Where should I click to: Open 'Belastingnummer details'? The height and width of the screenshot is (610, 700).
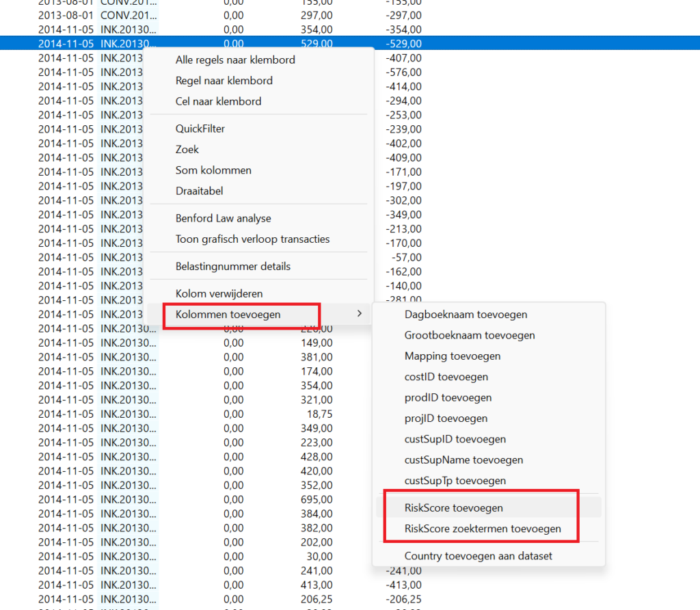(233, 266)
